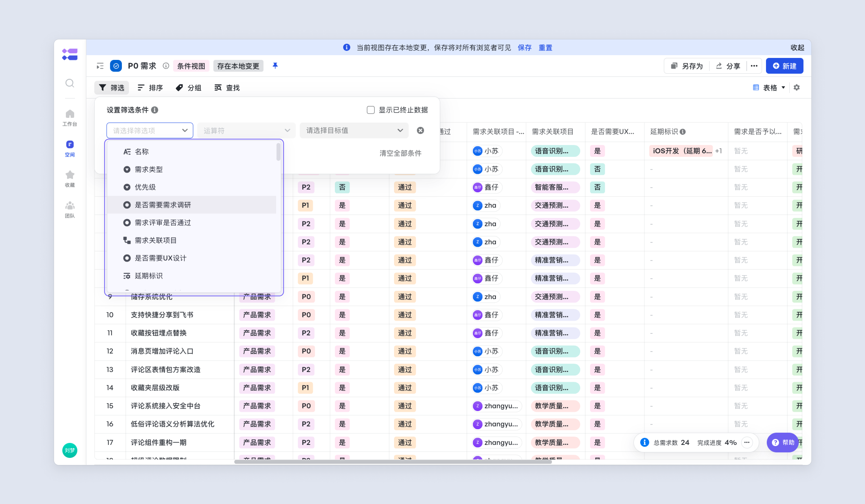Click the filter dropdown list scrollbar

pyautogui.click(x=278, y=152)
